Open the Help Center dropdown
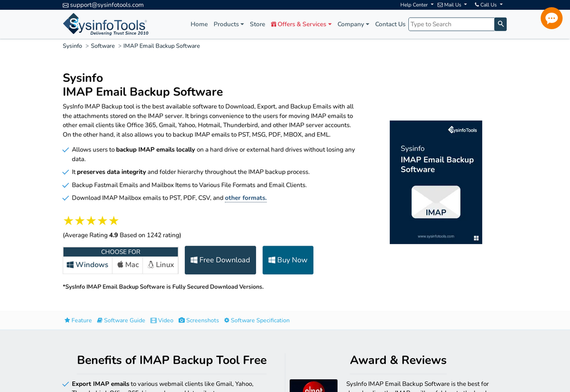The width and height of the screenshot is (570, 392). [415, 4]
